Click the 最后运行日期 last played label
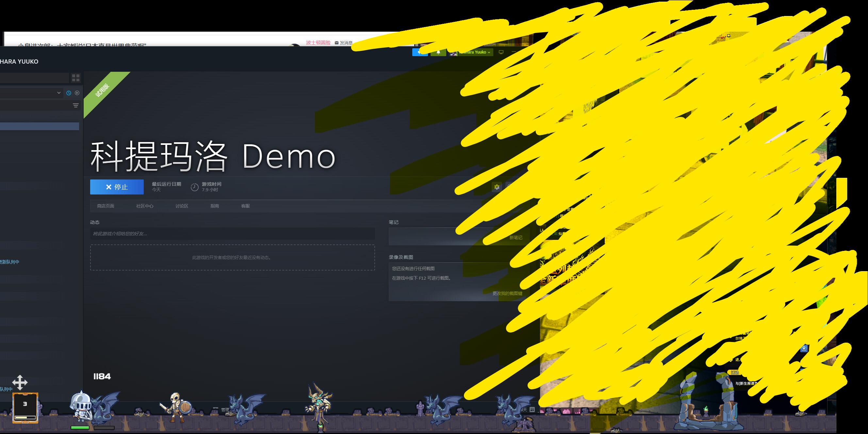The width and height of the screenshot is (868, 434). [x=167, y=184]
